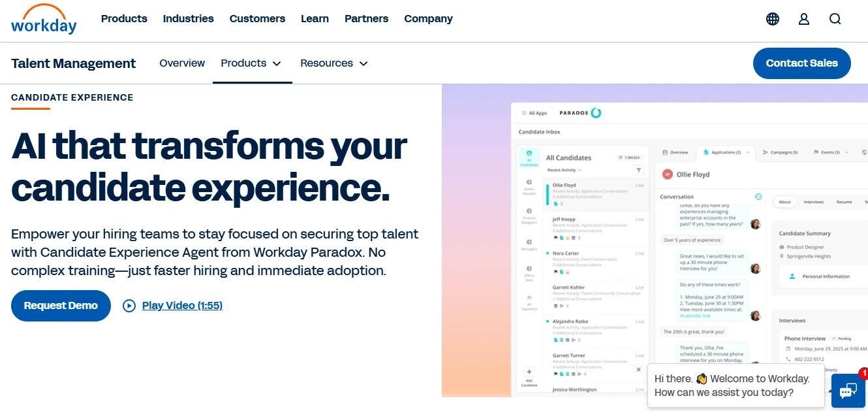Select Product Designers sidebar icon in preview
The image size is (868, 411).
coord(529,215)
